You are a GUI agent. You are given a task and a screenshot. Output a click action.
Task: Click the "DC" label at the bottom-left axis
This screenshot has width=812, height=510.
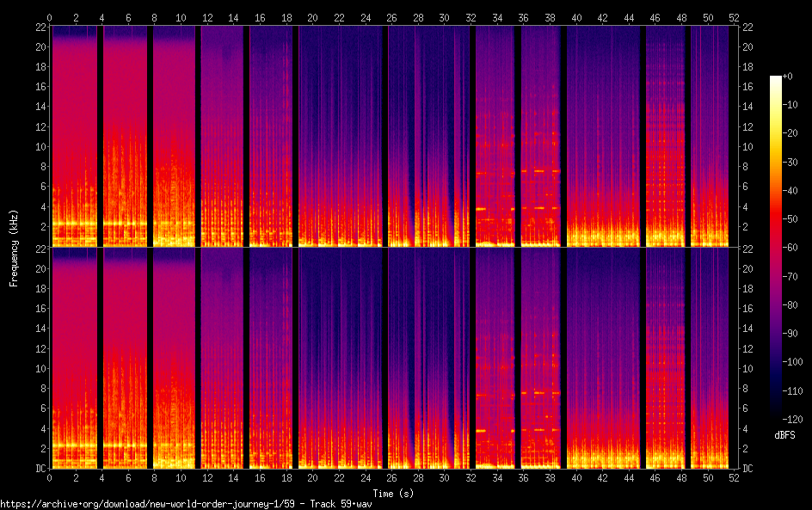[x=40, y=469]
